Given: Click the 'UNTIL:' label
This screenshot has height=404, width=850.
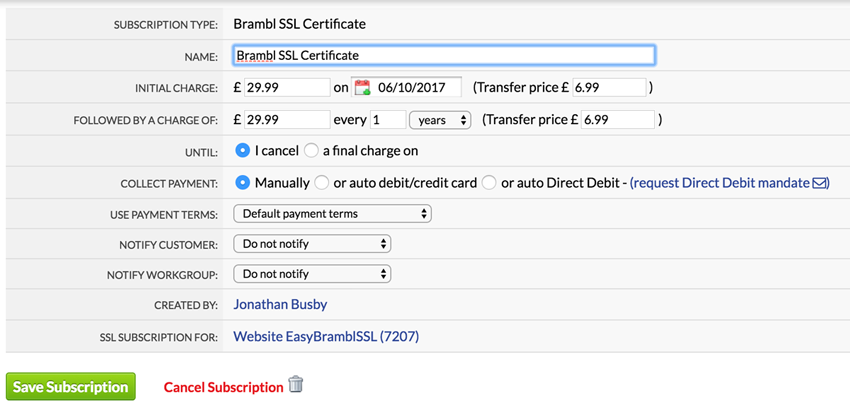Looking at the screenshot, I should pos(203,152).
